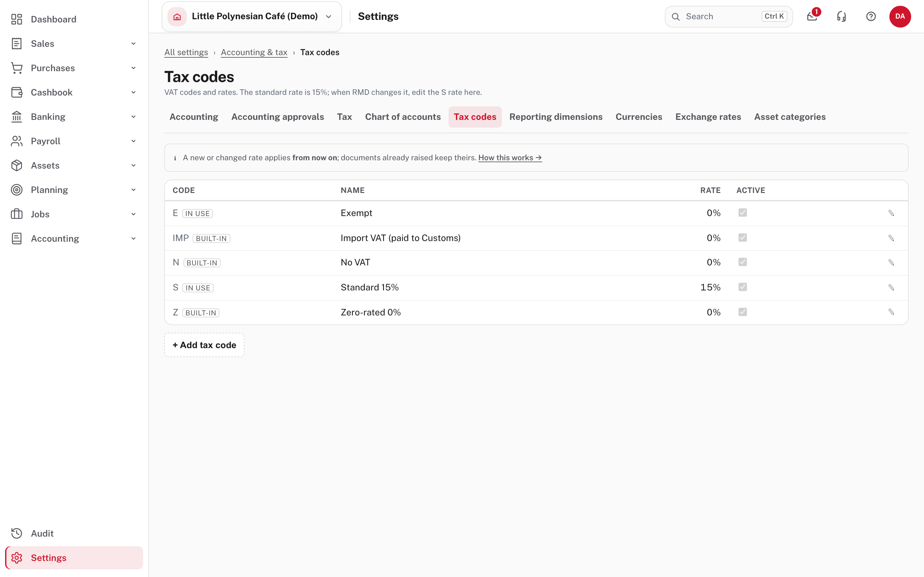924x577 pixels.
Task: Open the Audit history icon in sidebar
Action: click(x=17, y=533)
